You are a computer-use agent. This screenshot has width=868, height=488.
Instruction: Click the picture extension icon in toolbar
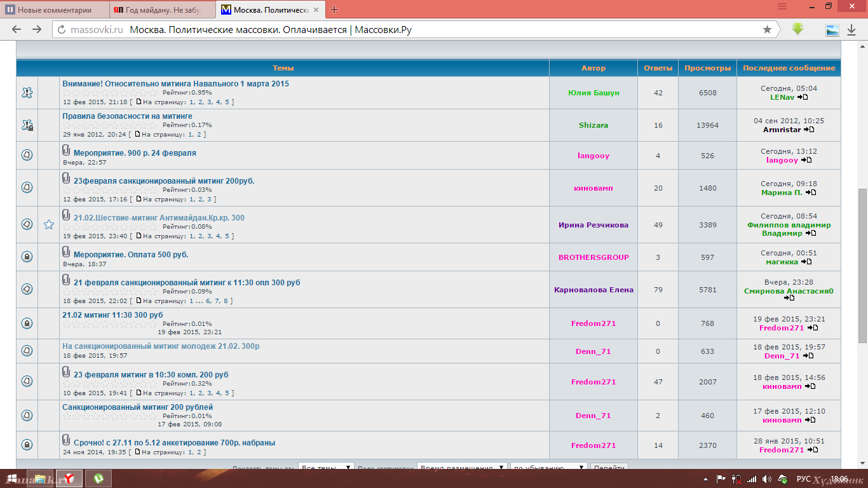pos(832,30)
